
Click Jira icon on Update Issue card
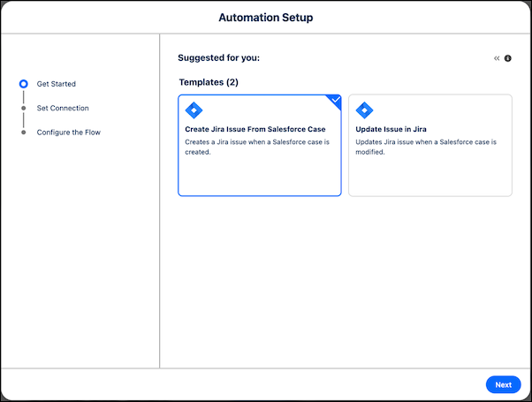(x=364, y=110)
